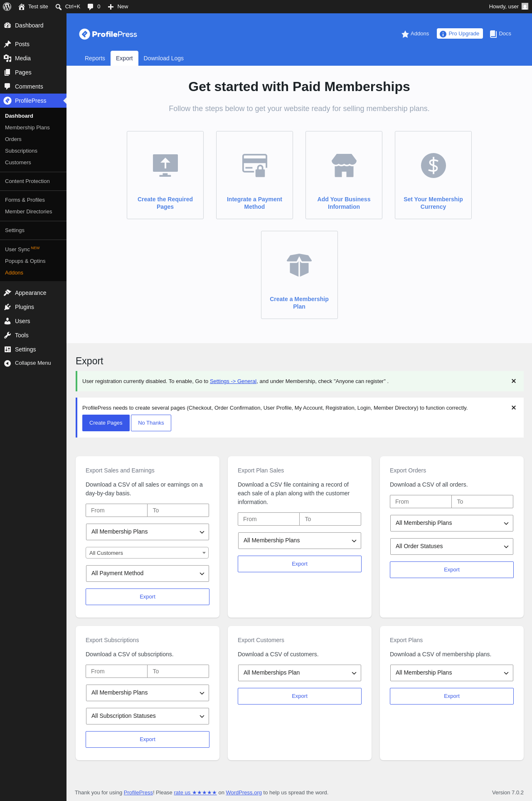Viewport: 532px width, 801px height.
Task: Click the Pro Upgrade info icon
Action: (x=443, y=34)
